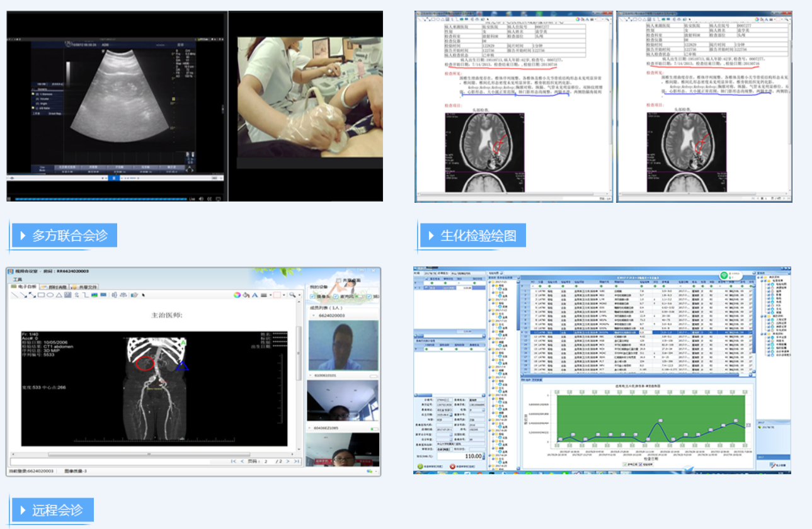Open the line thickness dropdown arrow

pos(270,295)
